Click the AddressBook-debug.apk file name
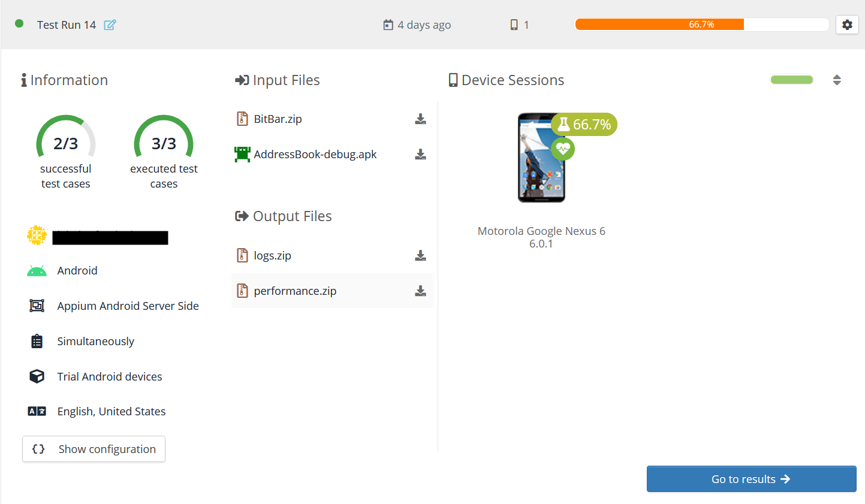The height and width of the screenshot is (504, 865). [x=315, y=155]
